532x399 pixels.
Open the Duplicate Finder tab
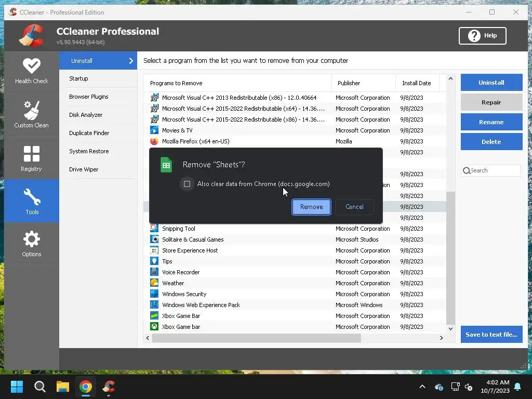(98, 133)
